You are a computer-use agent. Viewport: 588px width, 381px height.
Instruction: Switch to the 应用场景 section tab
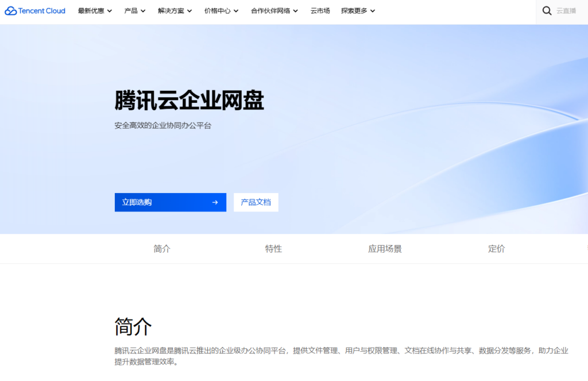[385, 248]
